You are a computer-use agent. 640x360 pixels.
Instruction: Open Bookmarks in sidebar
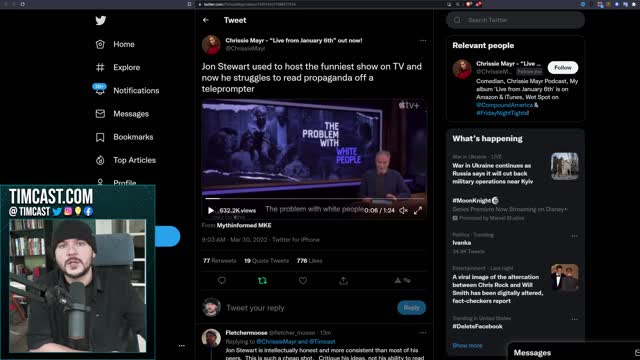pos(133,137)
